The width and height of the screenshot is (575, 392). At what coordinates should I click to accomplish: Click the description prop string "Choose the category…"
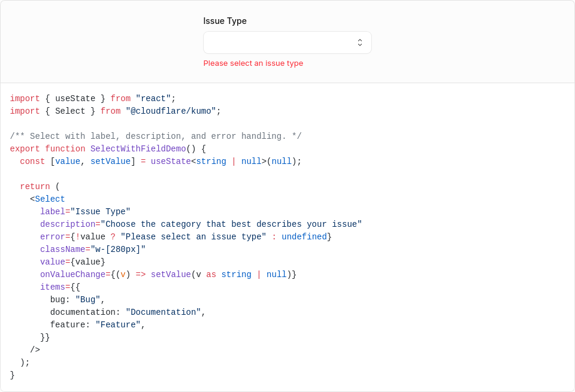coord(231,224)
